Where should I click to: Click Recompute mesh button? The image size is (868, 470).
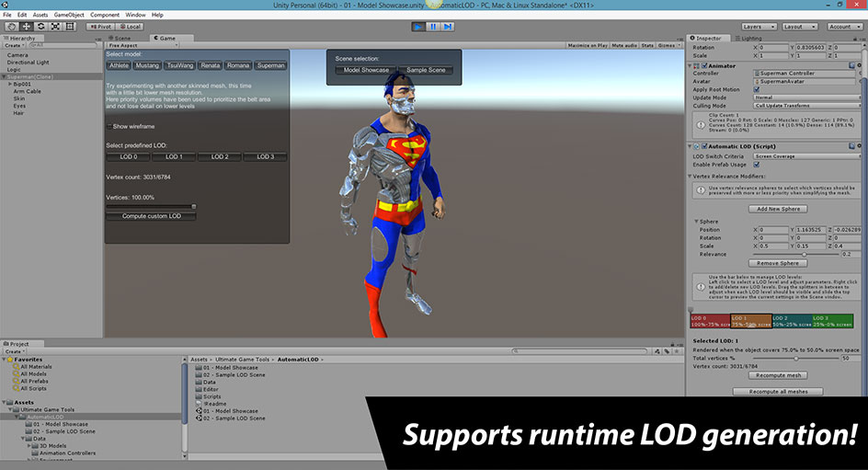tap(778, 375)
